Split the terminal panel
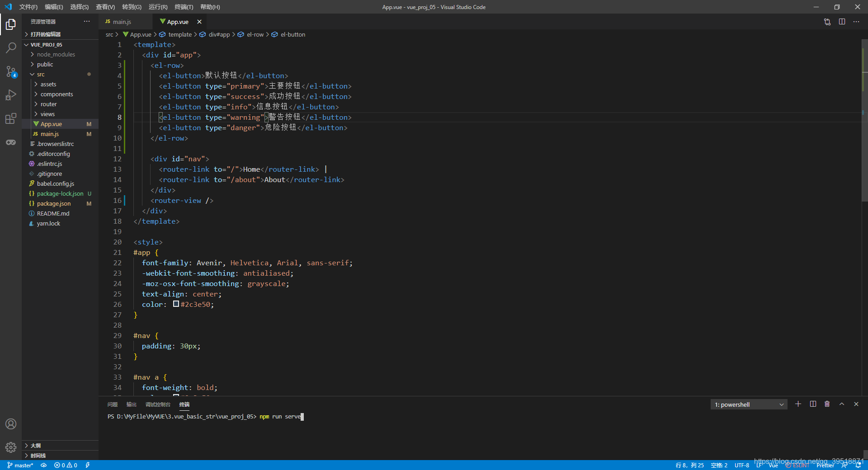Image resolution: width=868 pixels, height=470 pixels. [x=813, y=404]
